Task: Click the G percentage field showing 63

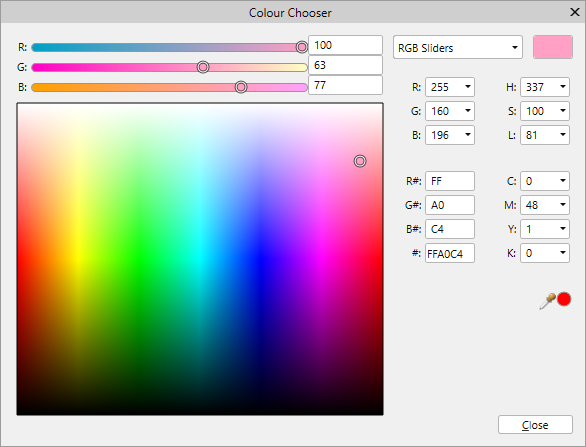Action: click(x=345, y=65)
